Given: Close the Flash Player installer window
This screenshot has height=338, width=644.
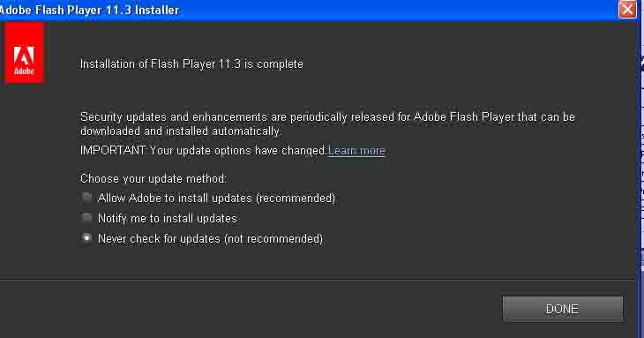Looking at the screenshot, I should tap(627, 9).
